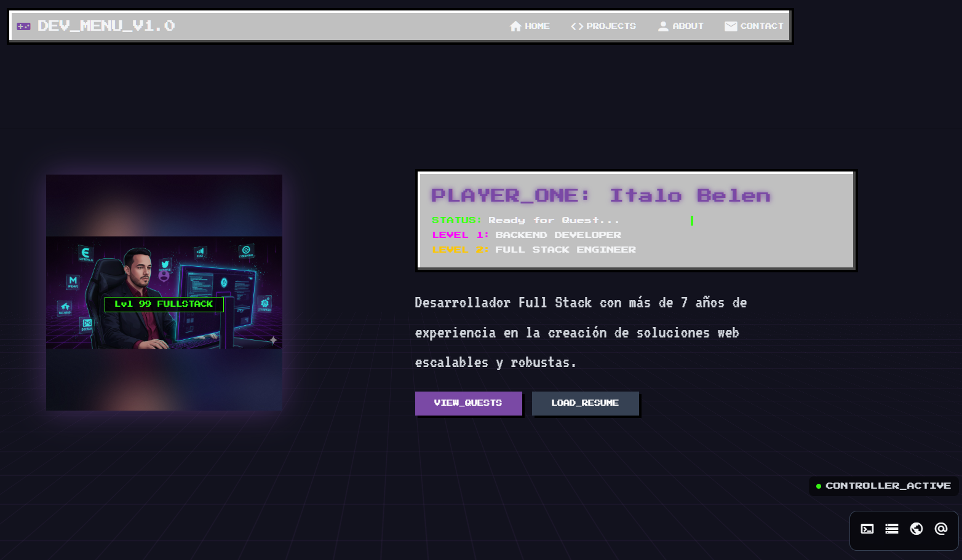962x560 pixels.
Task: Click the VIEW_QUESTS button
Action: tap(468, 403)
